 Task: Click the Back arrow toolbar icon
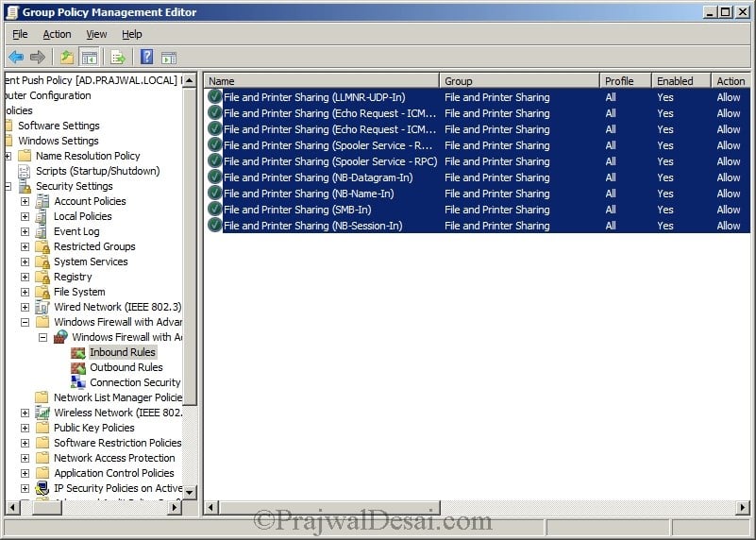16,58
